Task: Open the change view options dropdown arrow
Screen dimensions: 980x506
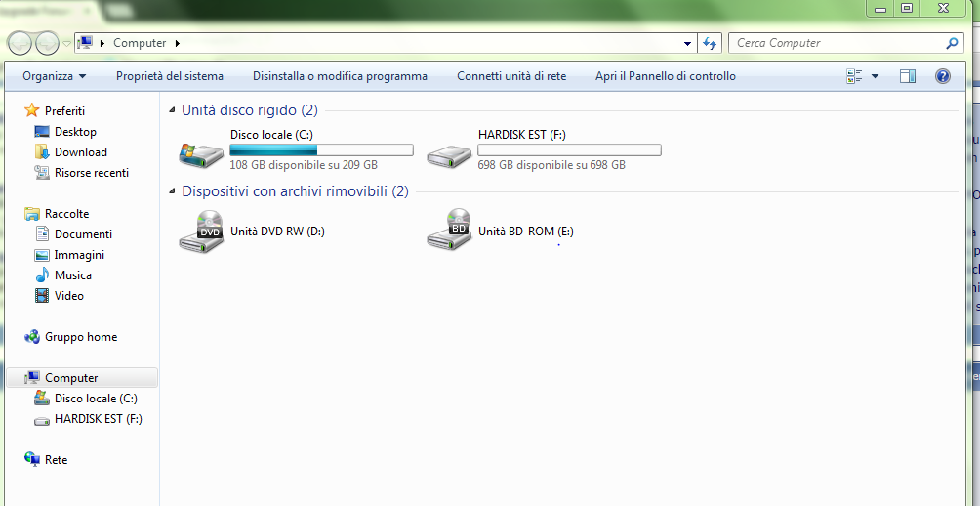Action: (875, 76)
